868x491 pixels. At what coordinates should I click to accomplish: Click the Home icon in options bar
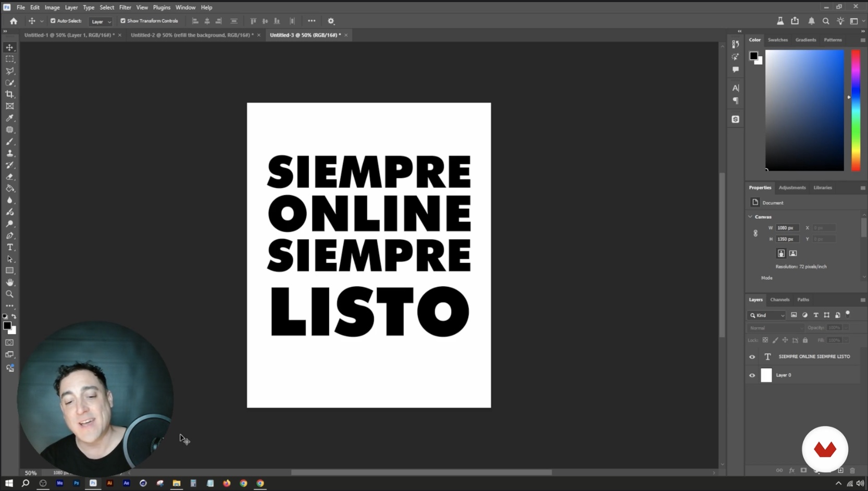tap(14, 21)
